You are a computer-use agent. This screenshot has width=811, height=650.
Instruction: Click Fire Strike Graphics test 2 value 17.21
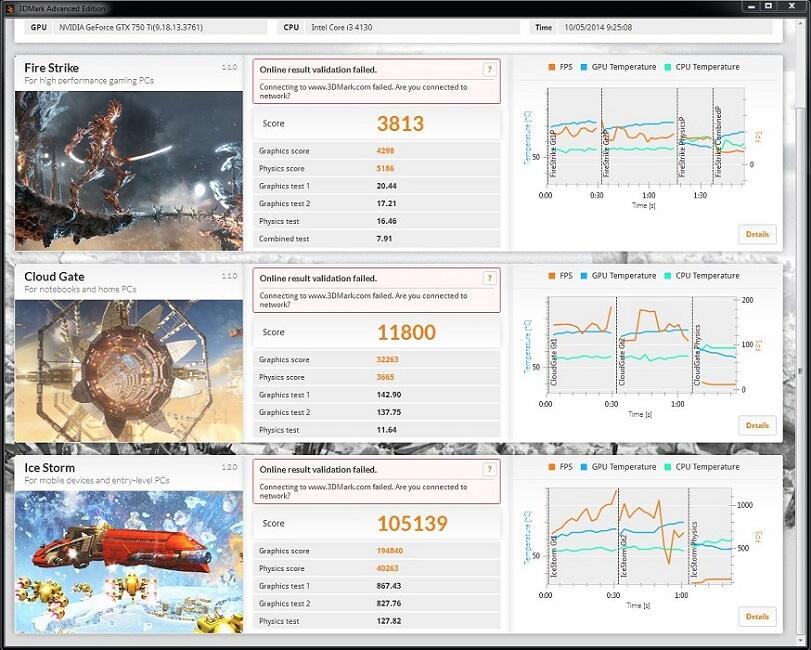point(386,204)
